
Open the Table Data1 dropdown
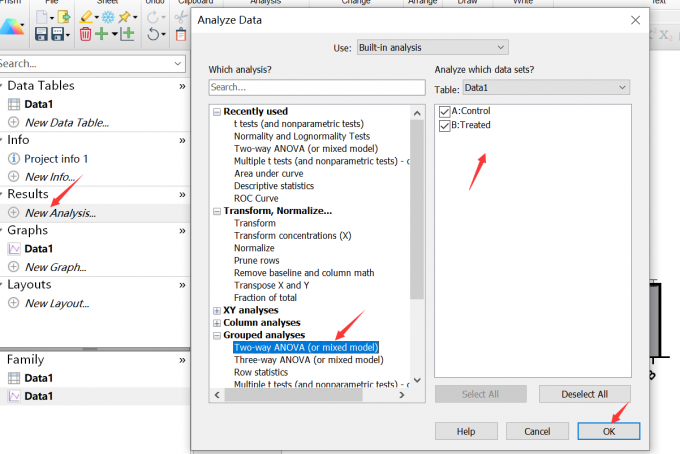click(545, 87)
